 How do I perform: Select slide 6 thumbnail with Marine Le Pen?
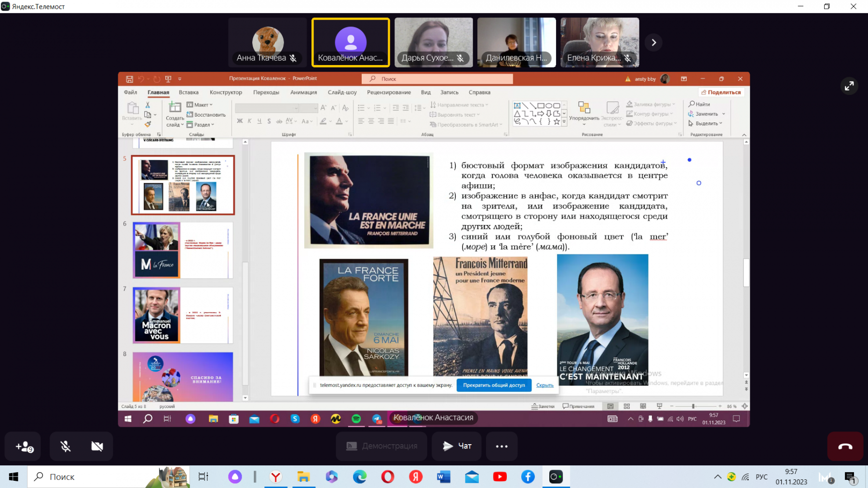pyautogui.click(x=183, y=251)
